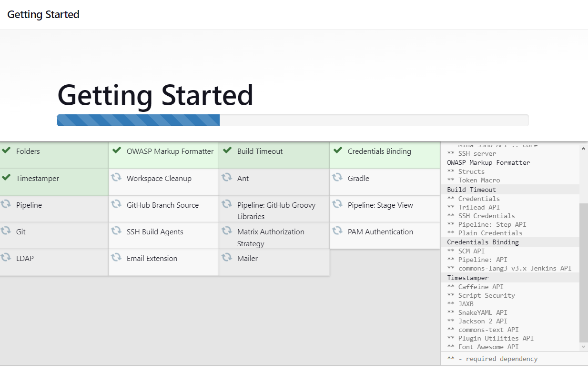Click the LDAP plugin label
This screenshot has height=382, width=588.
coord(25,259)
